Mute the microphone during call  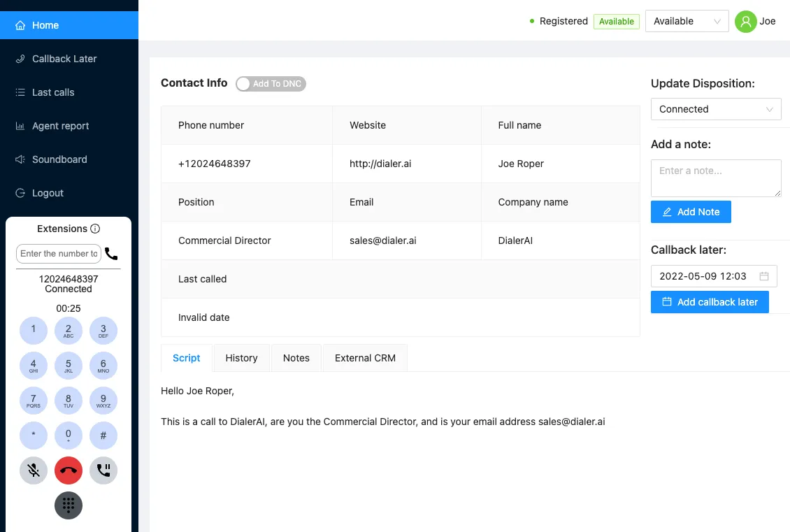coord(34,470)
